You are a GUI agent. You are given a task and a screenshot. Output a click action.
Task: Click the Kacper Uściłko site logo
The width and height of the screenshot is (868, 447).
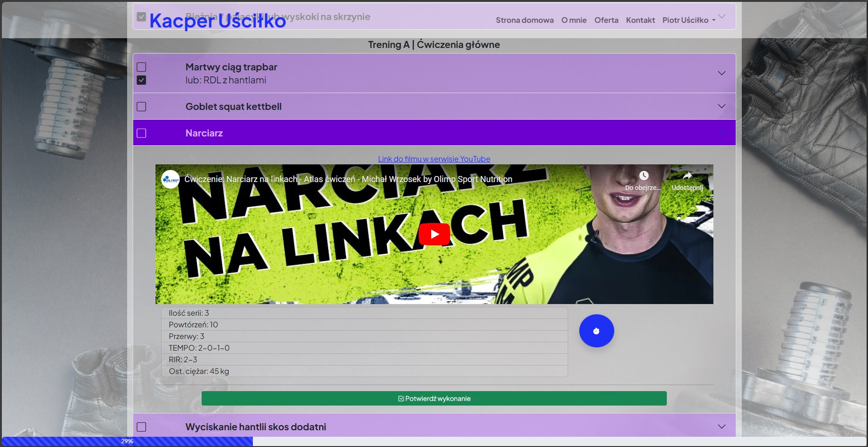[x=217, y=21]
